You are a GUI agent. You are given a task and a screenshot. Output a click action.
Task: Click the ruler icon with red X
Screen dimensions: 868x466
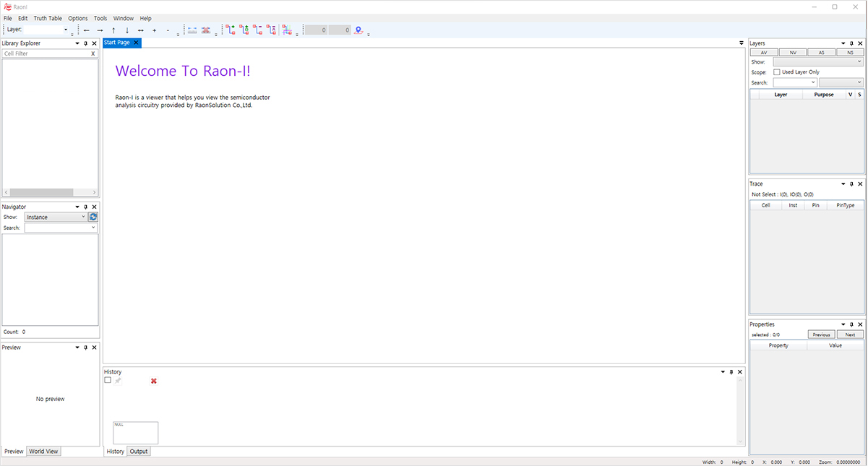(x=206, y=30)
